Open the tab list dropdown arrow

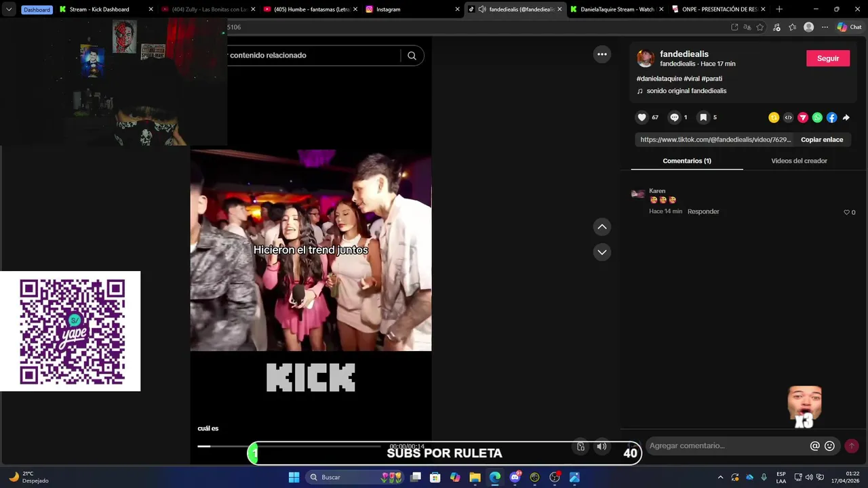(x=9, y=9)
